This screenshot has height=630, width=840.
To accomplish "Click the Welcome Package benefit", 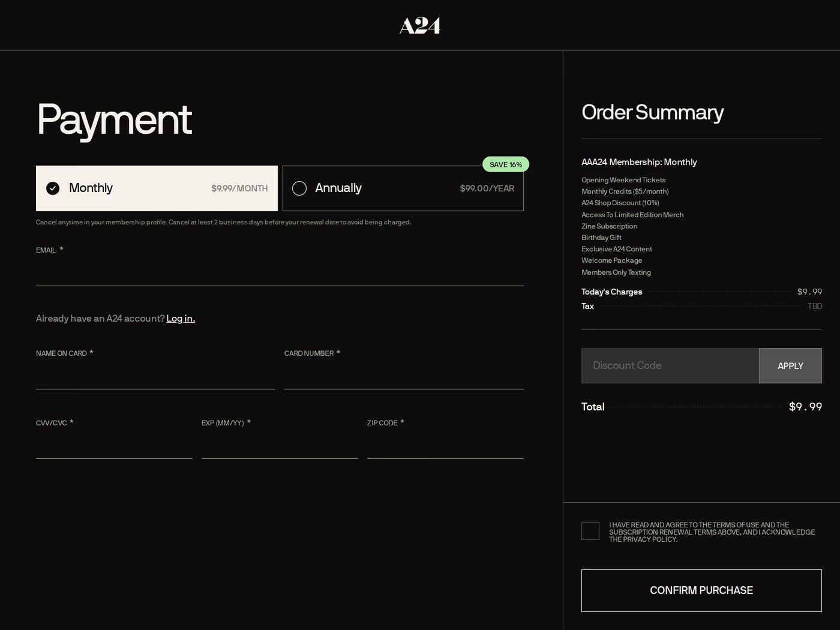I will [x=611, y=260].
